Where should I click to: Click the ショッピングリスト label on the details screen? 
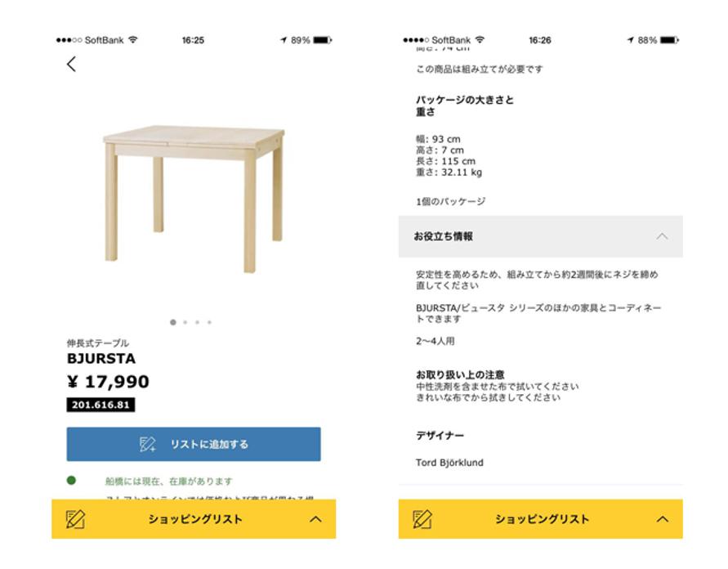[x=542, y=519]
